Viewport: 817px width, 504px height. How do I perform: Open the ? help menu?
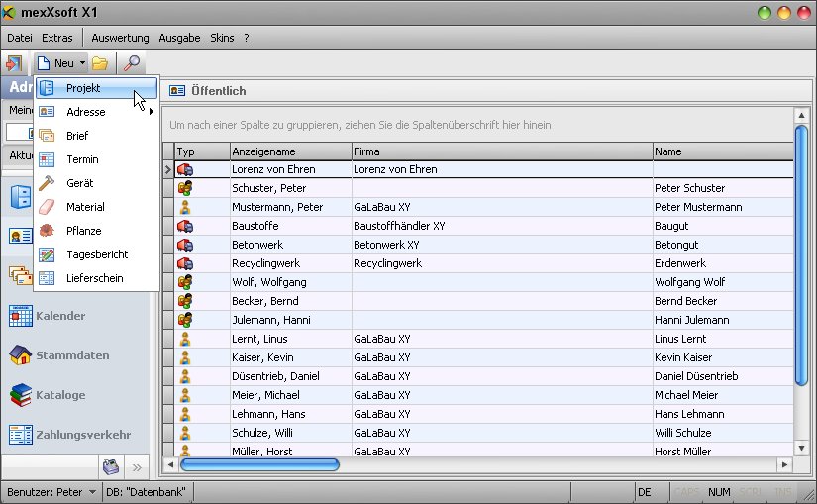(x=247, y=38)
